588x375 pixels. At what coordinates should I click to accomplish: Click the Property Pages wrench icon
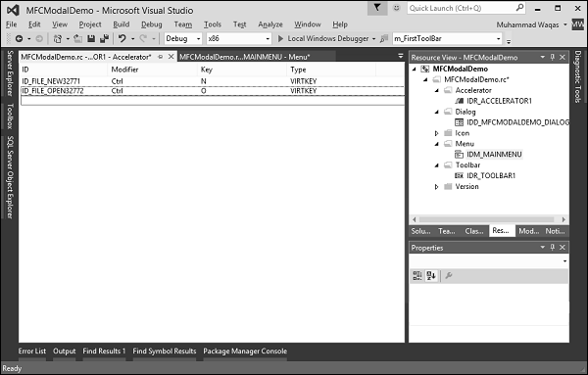(449, 276)
